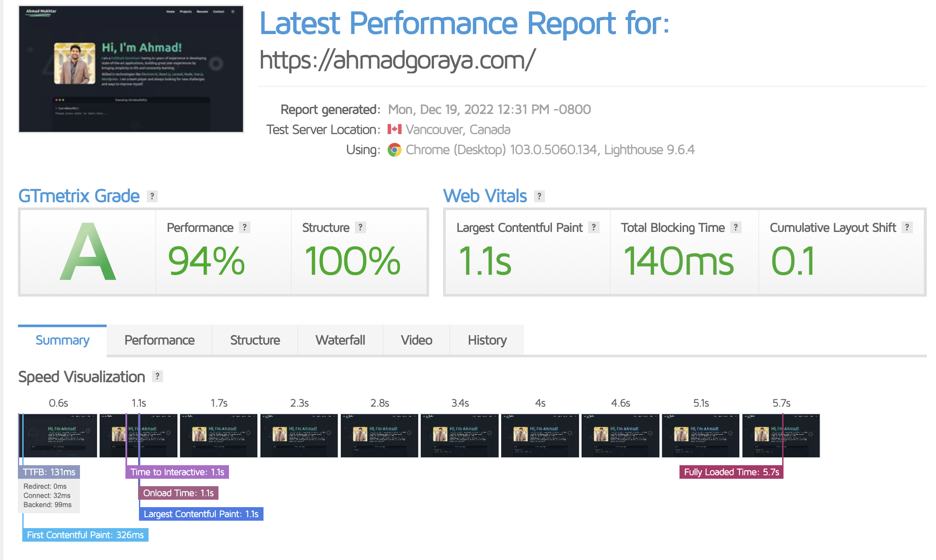The width and height of the screenshot is (936, 560).
Task: Open the Performance score help icon
Action: coord(245,227)
